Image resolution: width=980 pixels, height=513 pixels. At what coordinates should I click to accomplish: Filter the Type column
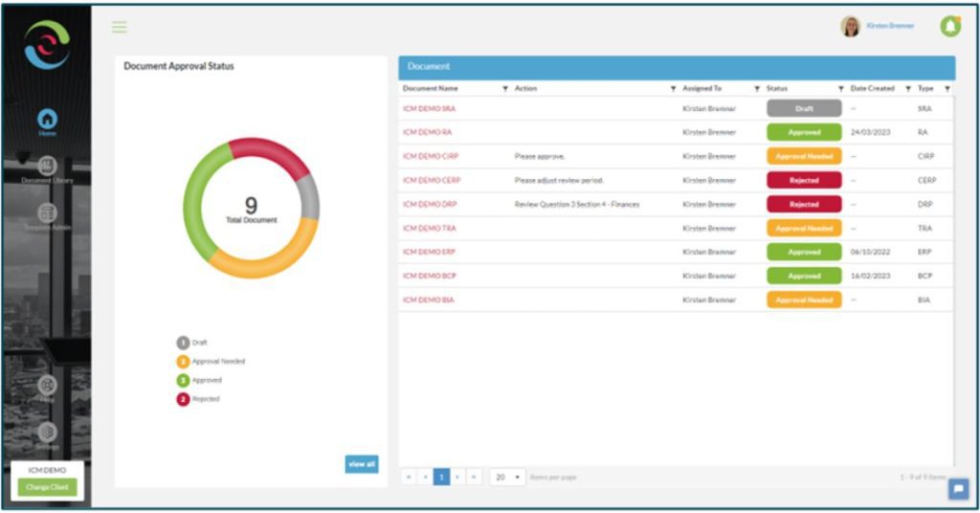(x=947, y=89)
